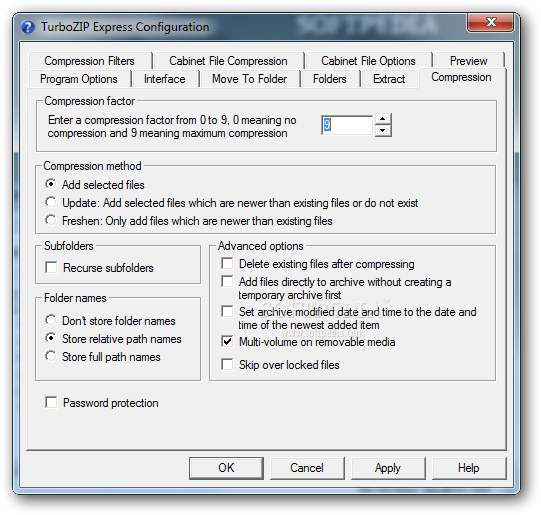
Task: Open the Interface tab
Action: pyautogui.click(x=165, y=79)
